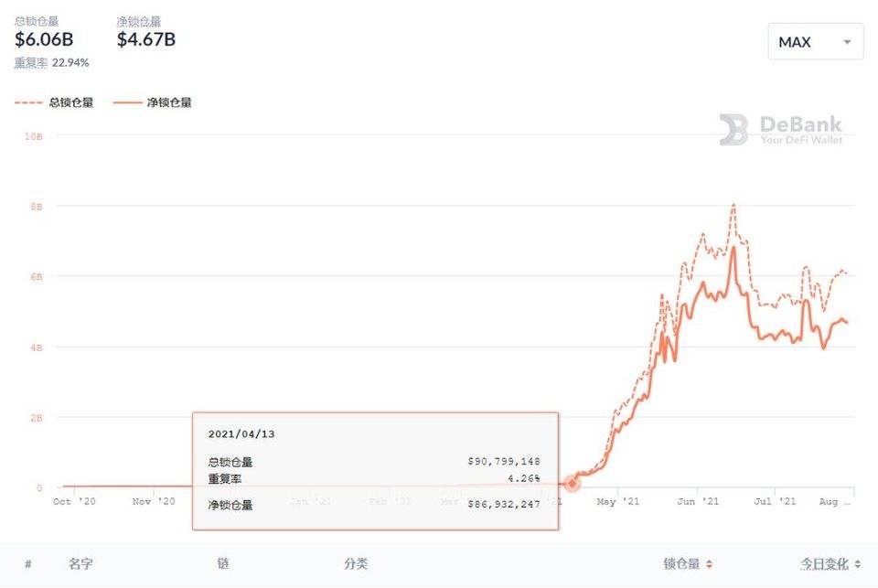Click the # column header
The width and height of the screenshot is (878, 588).
27,564
